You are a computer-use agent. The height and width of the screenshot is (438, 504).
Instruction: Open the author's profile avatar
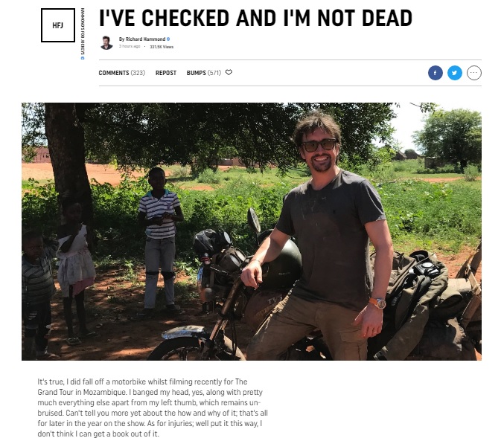tap(106, 42)
